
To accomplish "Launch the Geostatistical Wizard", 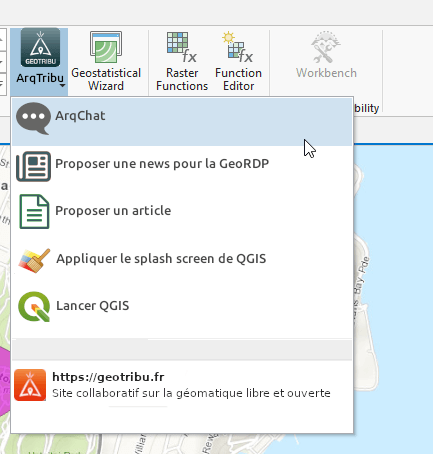I will 106,62.
